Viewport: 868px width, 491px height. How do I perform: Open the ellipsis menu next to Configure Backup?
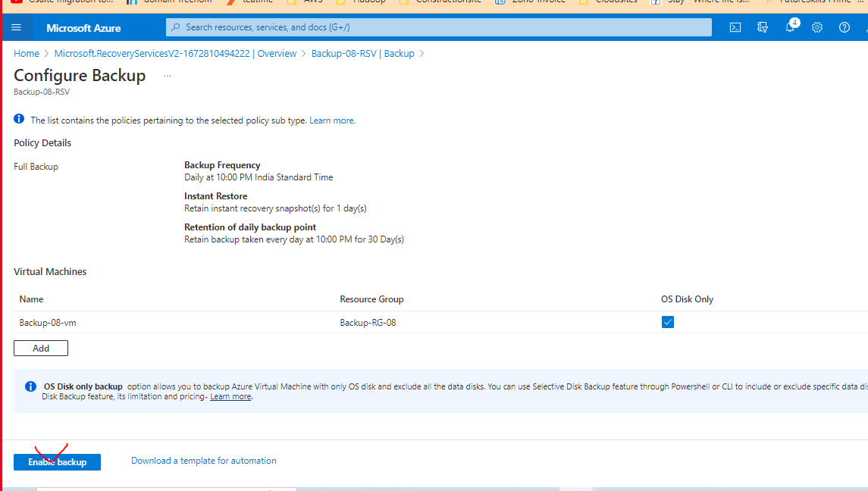click(x=168, y=76)
